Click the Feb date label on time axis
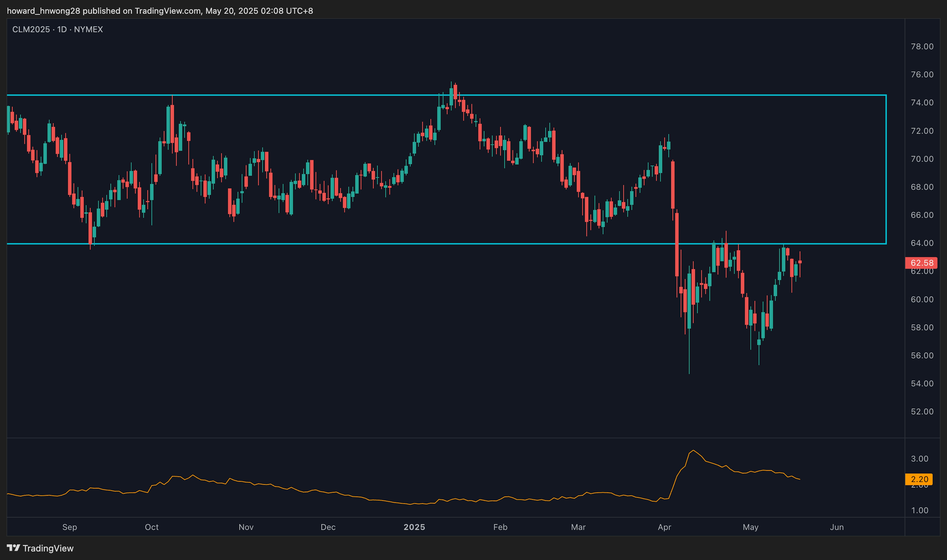The width and height of the screenshot is (947, 560). click(x=500, y=527)
